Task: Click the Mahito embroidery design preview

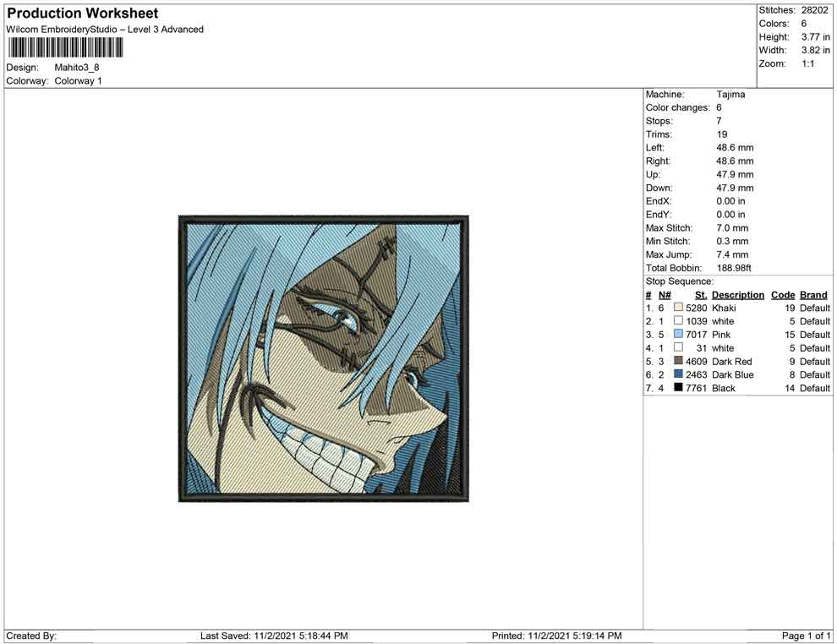Action: pos(324,358)
